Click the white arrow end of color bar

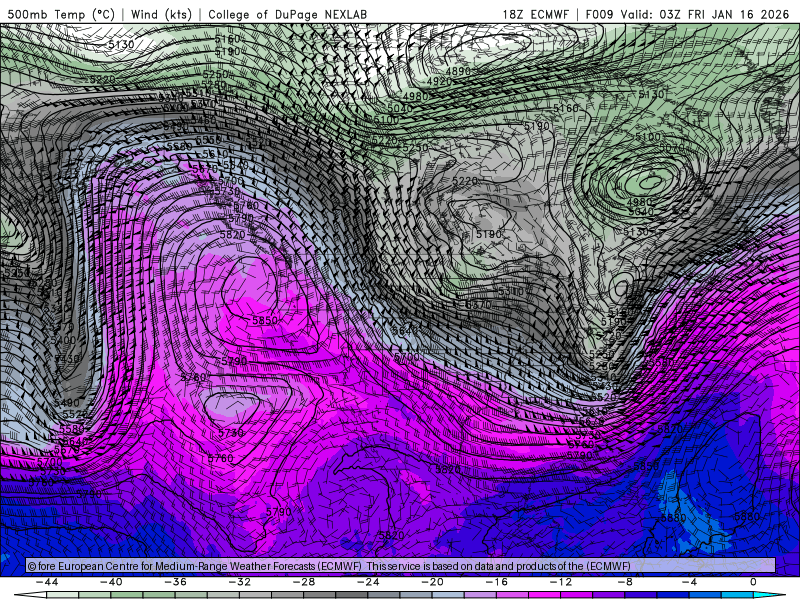(30, 596)
